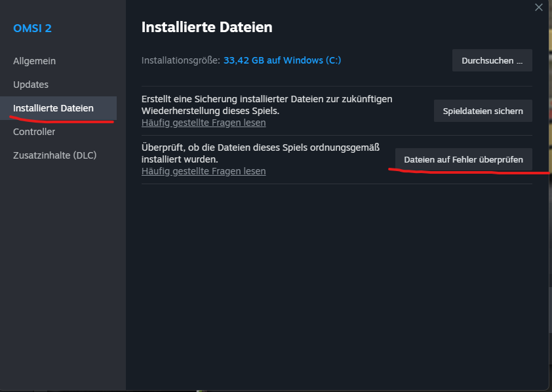Select Installierte Dateien in the sidebar
Viewport: 552px width, 392px height.
click(x=58, y=108)
